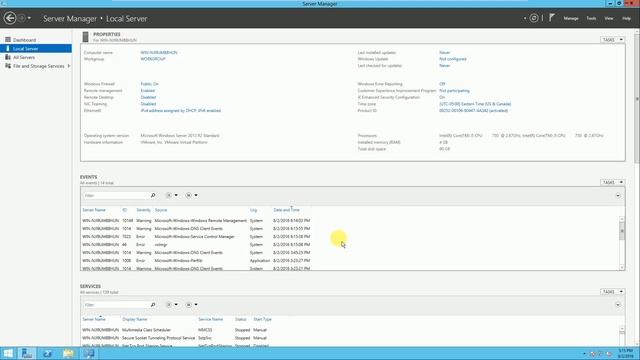The height and width of the screenshot is (360, 640).
Task: Click the Windows Firewall 'Public: On' link
Action: [149, 84]
